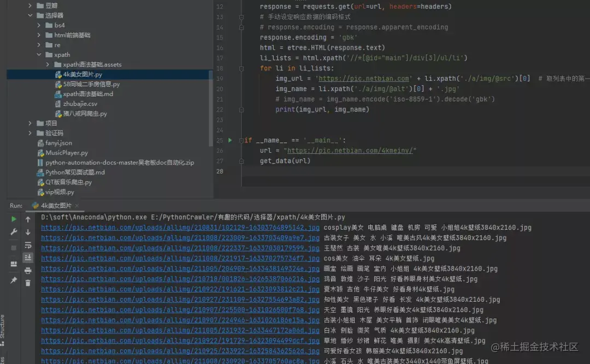Screen dimensions: 590x364
Task: Click the 项目 folder icon
Action: point(40,123)
